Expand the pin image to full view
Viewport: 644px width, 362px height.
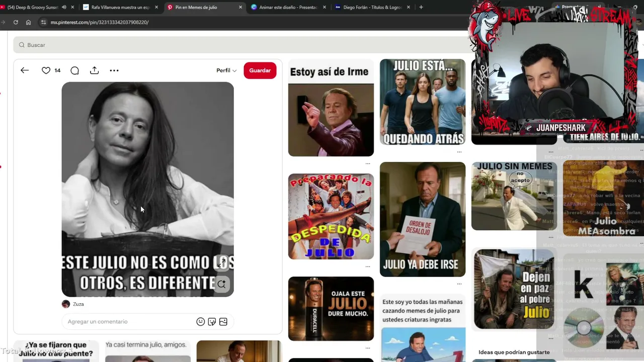point(221,263)
